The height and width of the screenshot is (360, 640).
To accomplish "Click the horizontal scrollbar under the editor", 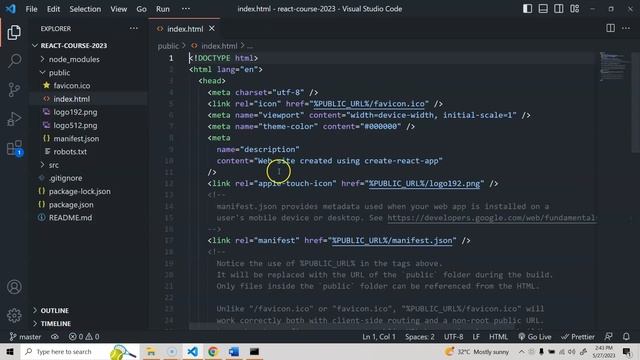I will tap(351, 327).
